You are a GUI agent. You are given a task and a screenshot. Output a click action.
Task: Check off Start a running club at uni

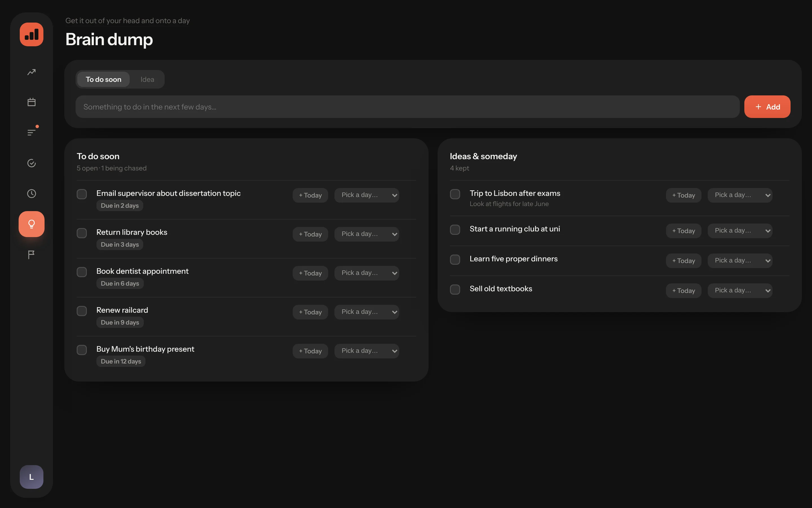pyautogui.click(x=455, y=230)
